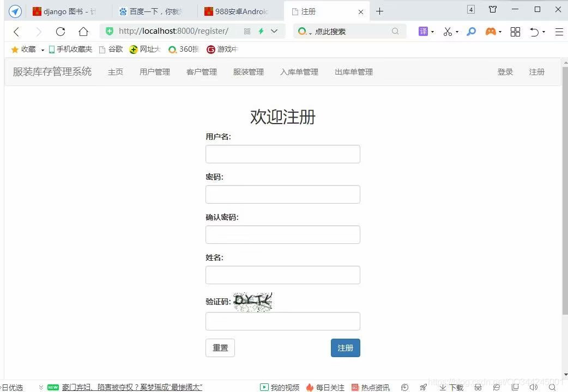Switch to the 988安卓Android tab
Screen dimensions: 568x392
[241, 11]
